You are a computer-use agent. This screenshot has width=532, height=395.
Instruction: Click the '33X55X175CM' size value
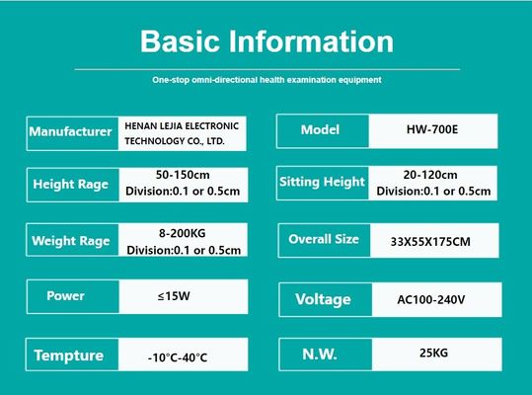tap(430, 242)
